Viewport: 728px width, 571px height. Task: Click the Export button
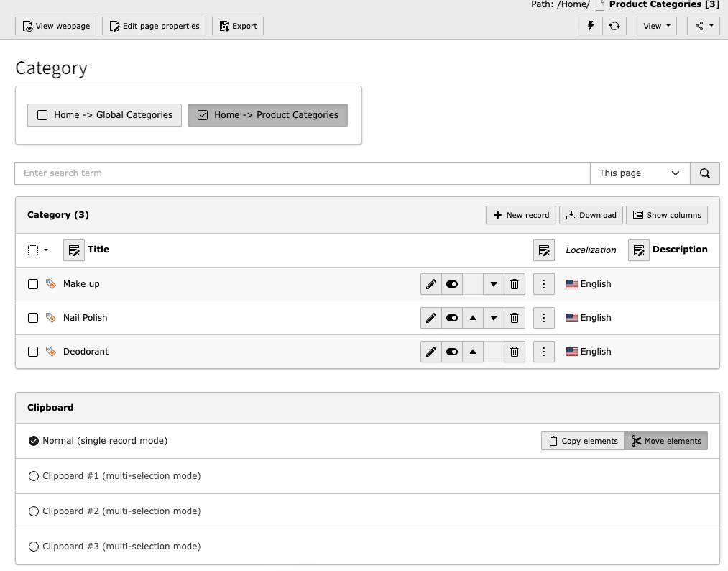238,26
